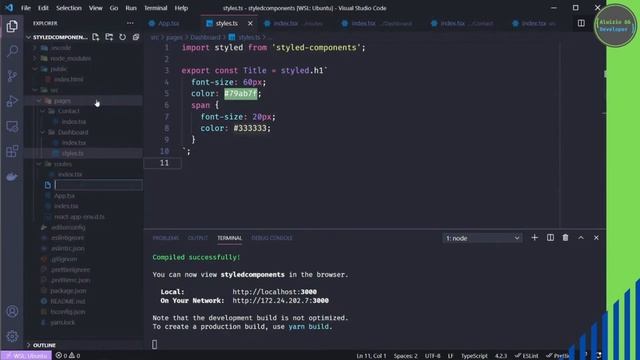Viewport: 640px width, 360px height.
Task: Select the TERMINAL panel tab
Action: pos(229,238)
